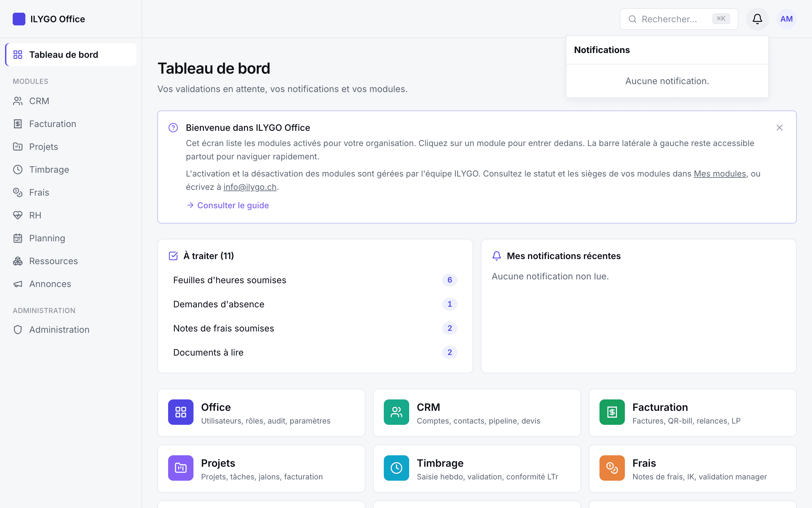Open the Notes de frais soumises row

point(315,329)
